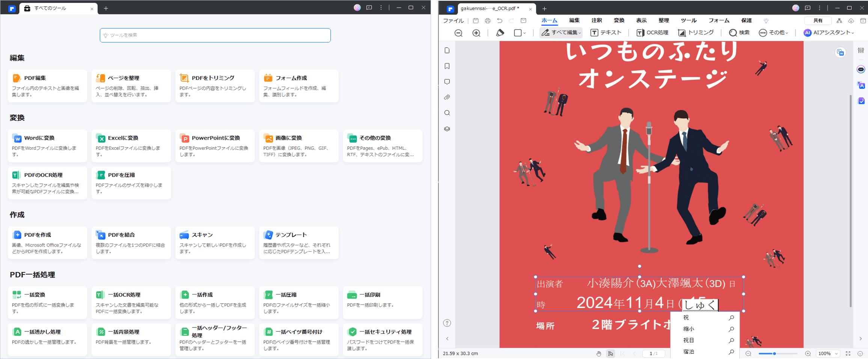Open the PDF編集 tool card
868x359 pixels.
47,86
